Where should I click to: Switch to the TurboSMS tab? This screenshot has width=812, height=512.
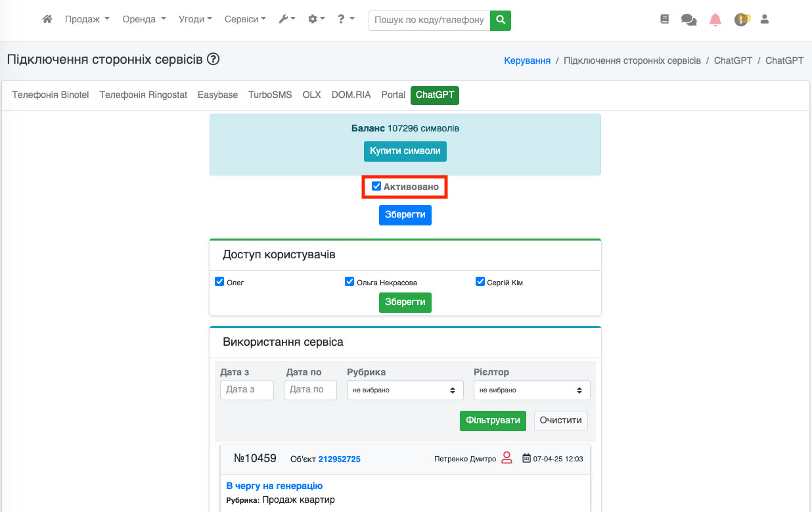pyautogui.click(x=270, y=95)
